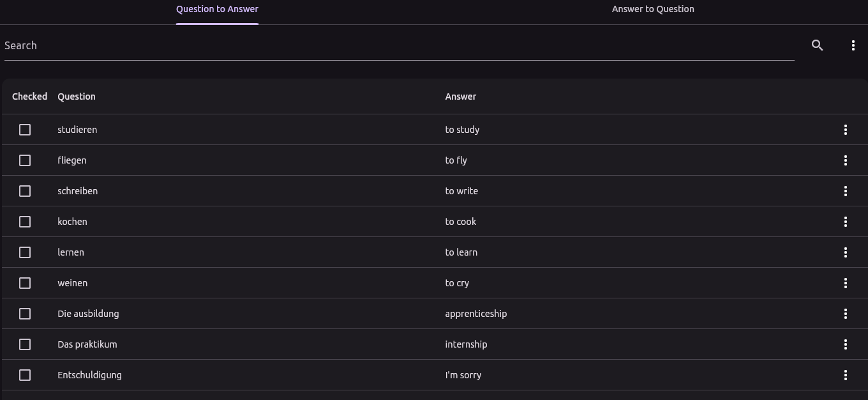
Task: Open the three-dot menu for schreiben
Action: pyautogui.click(x=845, y=191)
